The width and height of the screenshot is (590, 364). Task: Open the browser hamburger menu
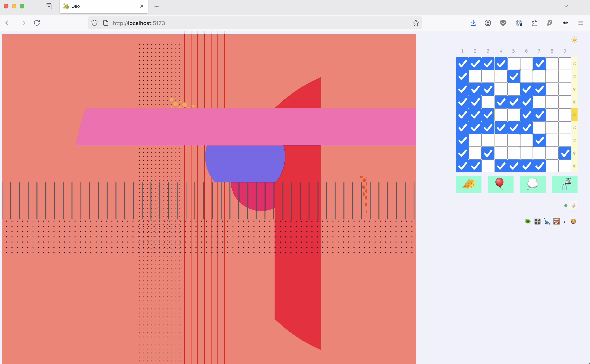(581, 23)
